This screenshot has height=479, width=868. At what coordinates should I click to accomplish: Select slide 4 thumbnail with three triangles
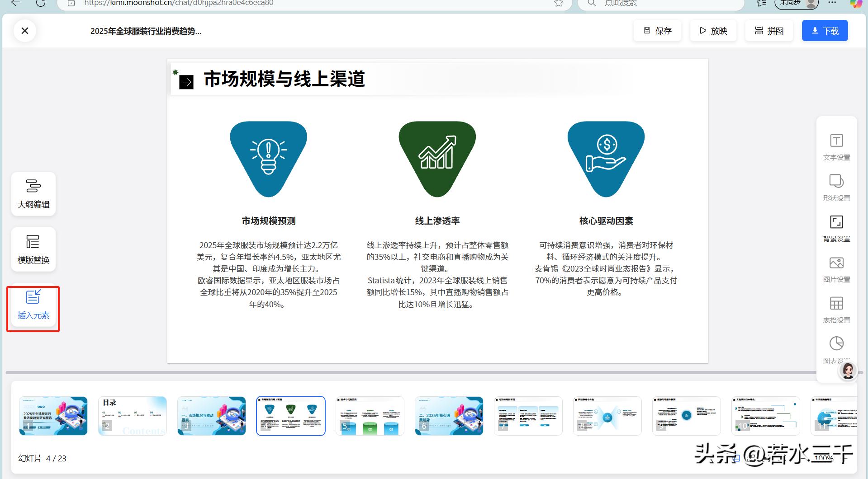pyautogui.click(x=291, y=416)
